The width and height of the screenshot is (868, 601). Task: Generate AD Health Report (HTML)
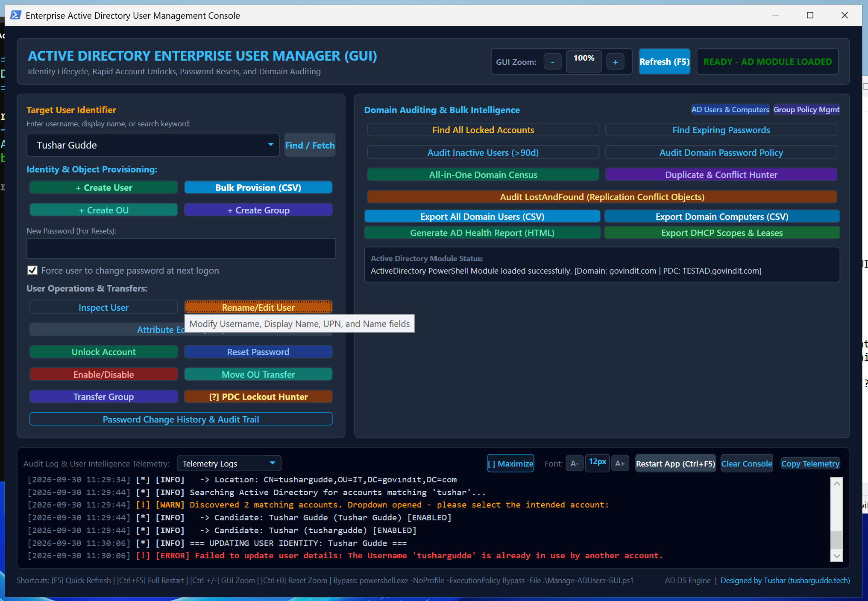tap(482, 233)
